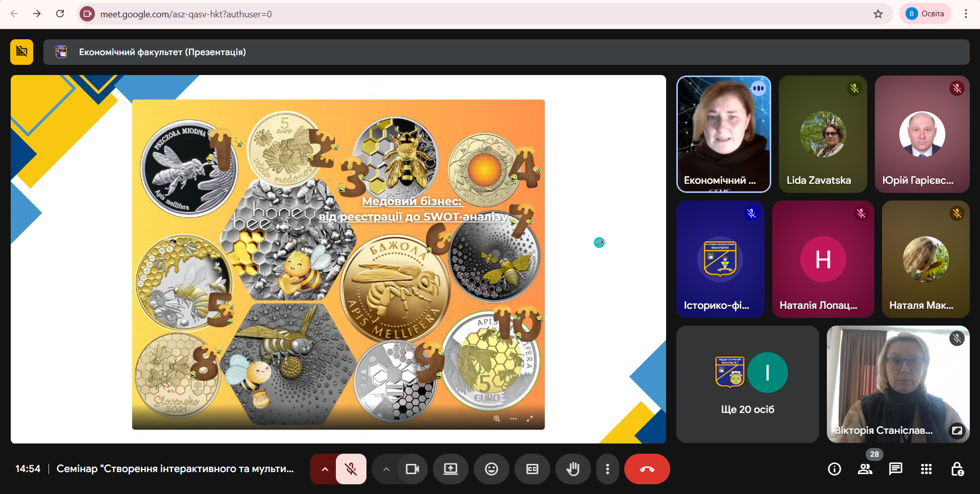Open the emoji reactions panel
980x494 pixels.
tap(491, 469)
